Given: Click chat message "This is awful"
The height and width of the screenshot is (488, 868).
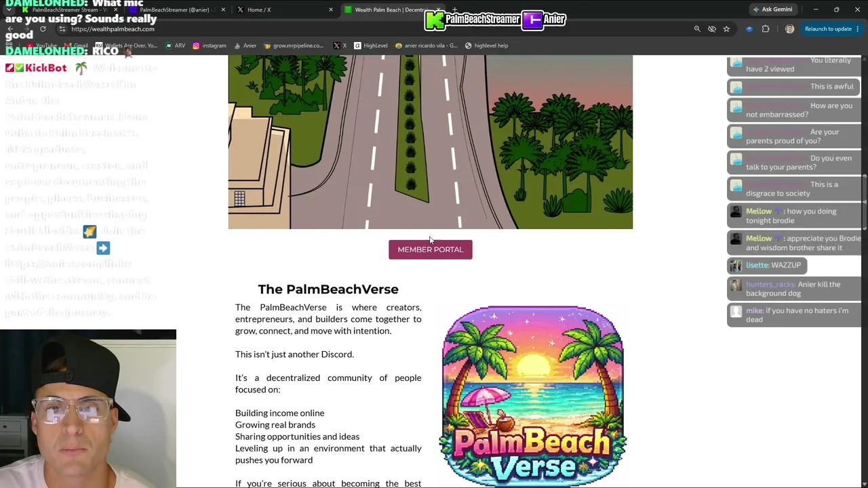Looking at the screenshot, I should tap(794, 87).
